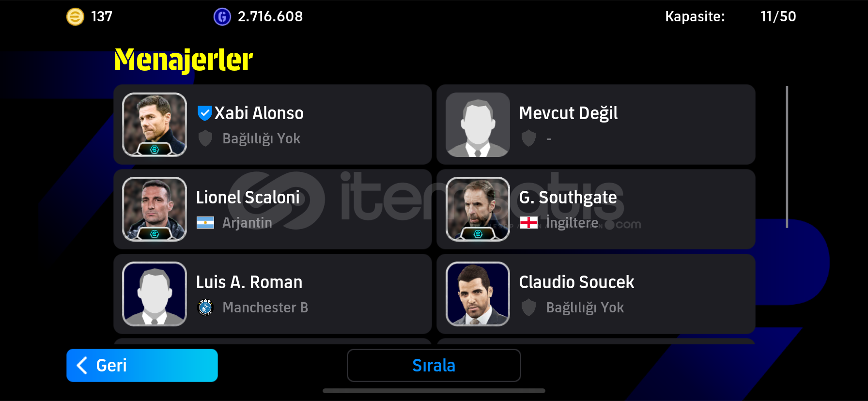Click the gold eFootball coin icon

point(75,17)
